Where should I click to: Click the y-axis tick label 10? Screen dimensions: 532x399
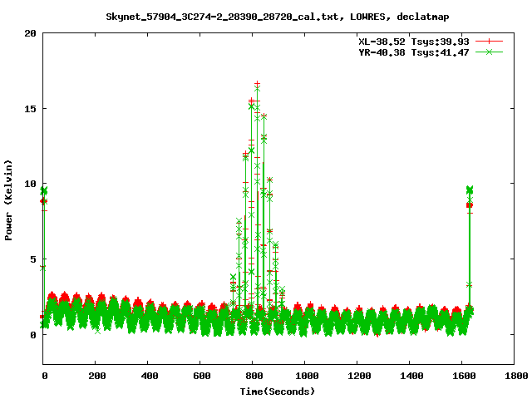point(30,184)
